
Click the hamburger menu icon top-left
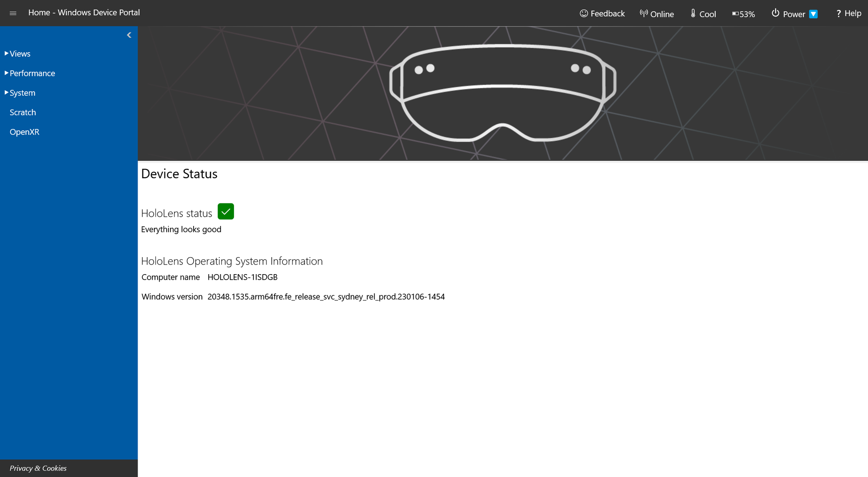[13, 12]
